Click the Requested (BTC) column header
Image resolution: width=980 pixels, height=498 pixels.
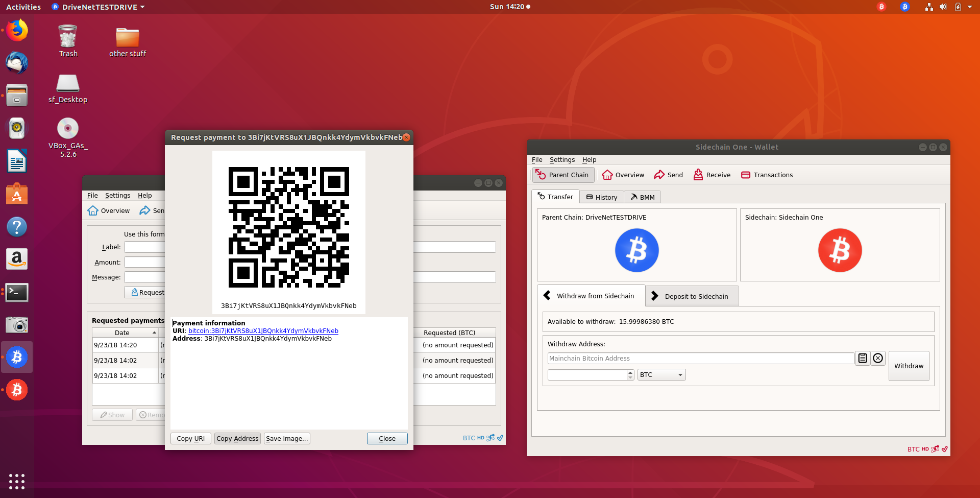tap(449, 333)
